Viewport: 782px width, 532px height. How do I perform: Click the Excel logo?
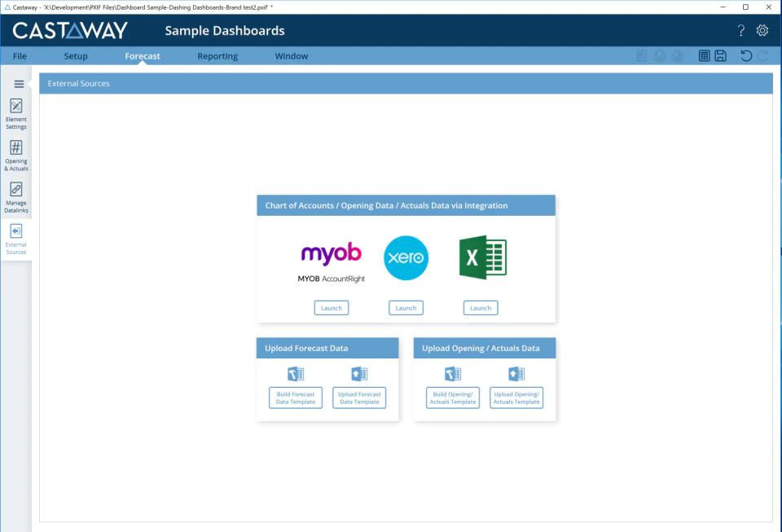coord(483,257)
